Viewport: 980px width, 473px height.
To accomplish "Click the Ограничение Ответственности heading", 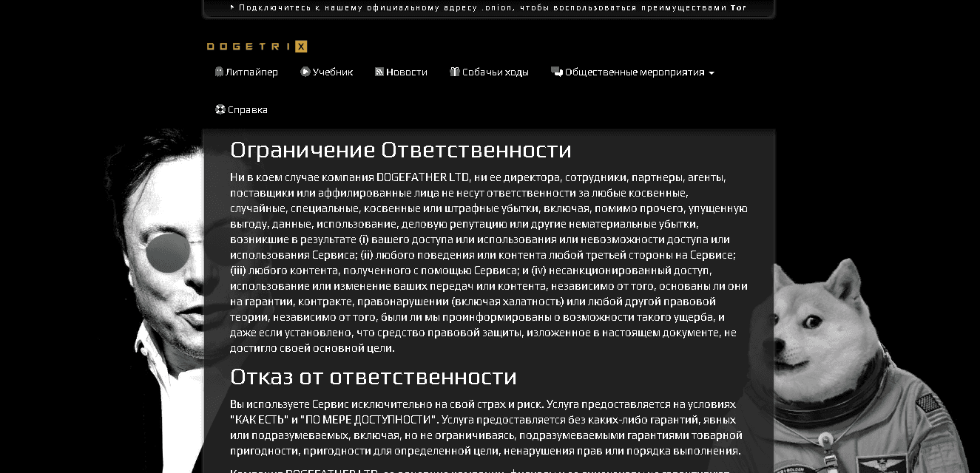I will (x=400, y=150).
